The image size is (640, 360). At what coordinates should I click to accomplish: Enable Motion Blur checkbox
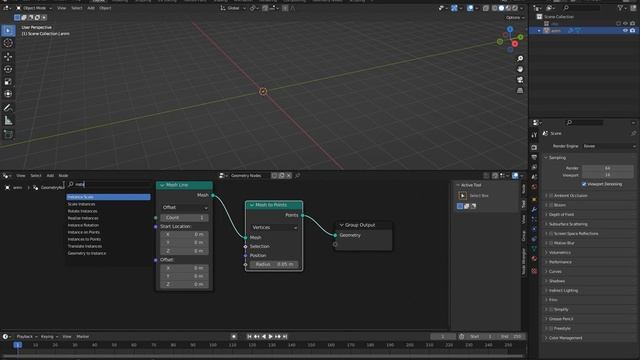coord(551,243)
